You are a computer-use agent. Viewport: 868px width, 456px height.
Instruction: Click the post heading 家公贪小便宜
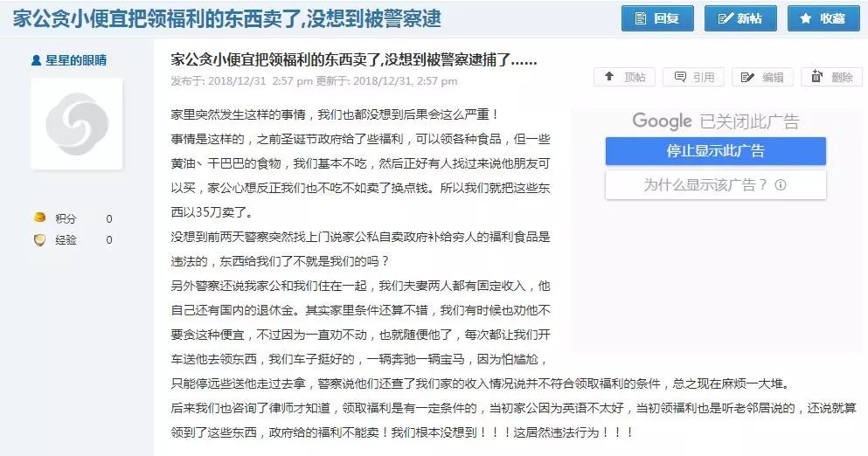(x=354, y=59)
